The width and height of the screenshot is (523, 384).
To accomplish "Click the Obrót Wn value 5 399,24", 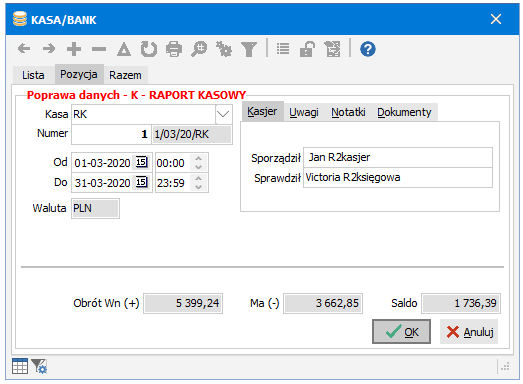I will pyautogui.click(x=183, y=303).
